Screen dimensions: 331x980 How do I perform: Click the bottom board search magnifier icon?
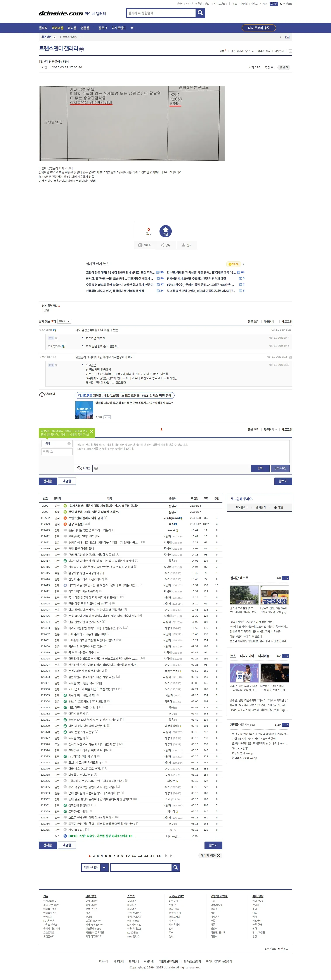point(175,867)
